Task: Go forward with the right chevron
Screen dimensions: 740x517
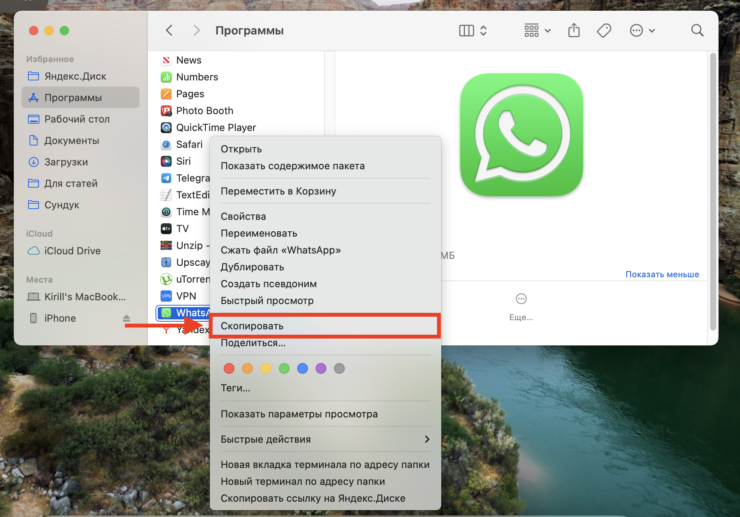Action: click(x=196, y=31)
